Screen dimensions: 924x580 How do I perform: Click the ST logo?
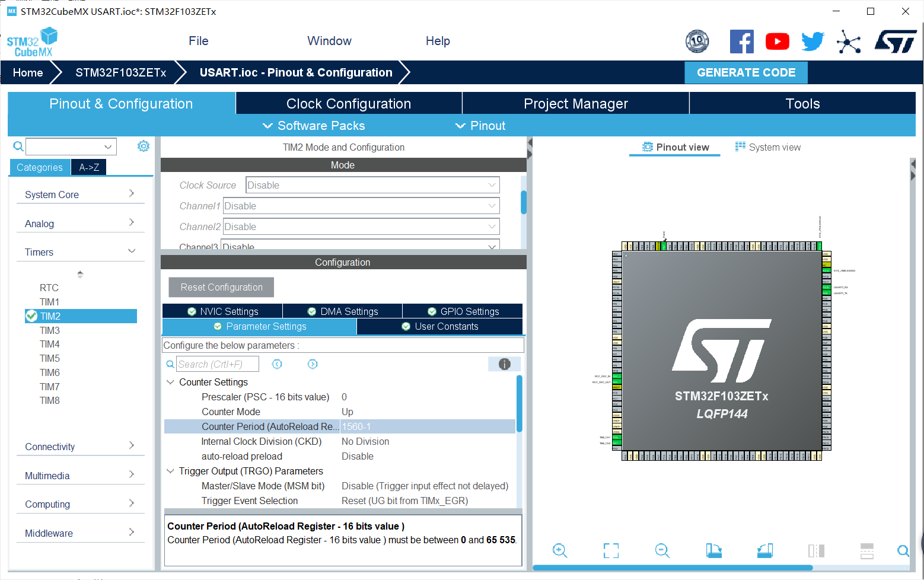[x=896, y=42]
